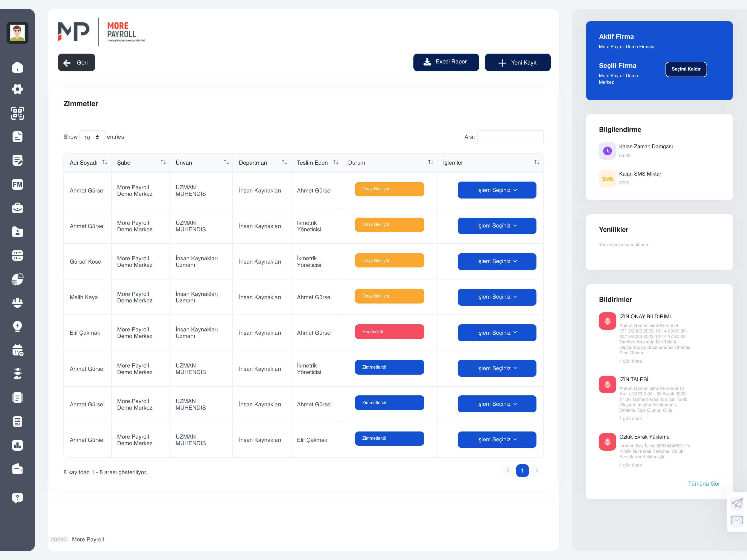Viewport: 747px width, 560px height.
Task: Click the paper plane send icon
Action: (737, 503)
